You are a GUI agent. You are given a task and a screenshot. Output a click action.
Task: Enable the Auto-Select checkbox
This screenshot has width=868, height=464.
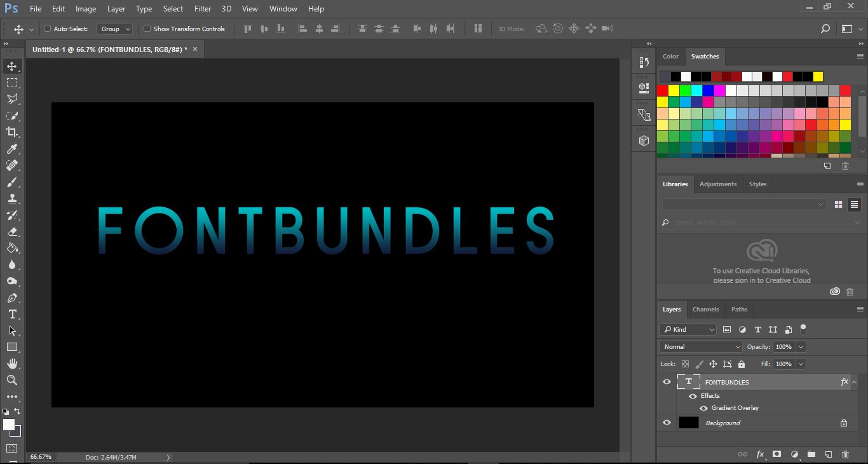(x=47, y=29)
